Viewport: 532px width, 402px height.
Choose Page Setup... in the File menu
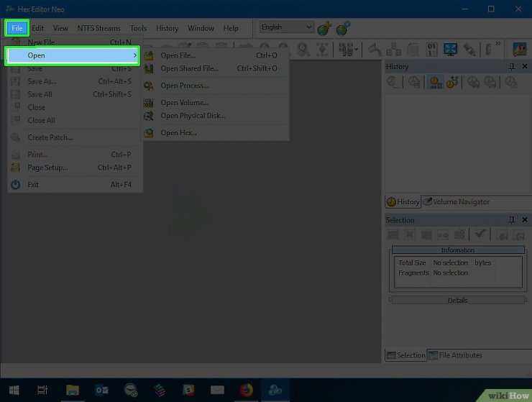pos(74,168)
